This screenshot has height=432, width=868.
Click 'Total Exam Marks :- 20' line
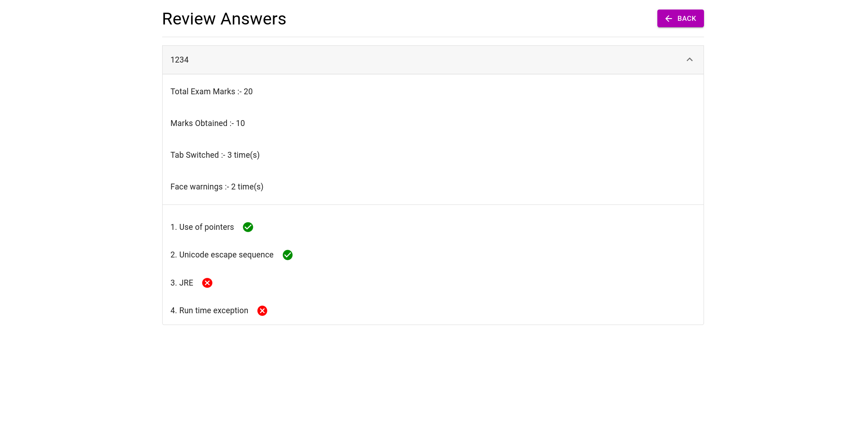tap(212, 92)
